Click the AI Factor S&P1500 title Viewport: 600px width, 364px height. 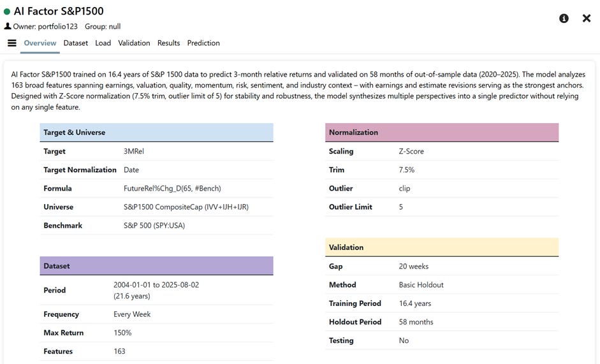point(59,11)
